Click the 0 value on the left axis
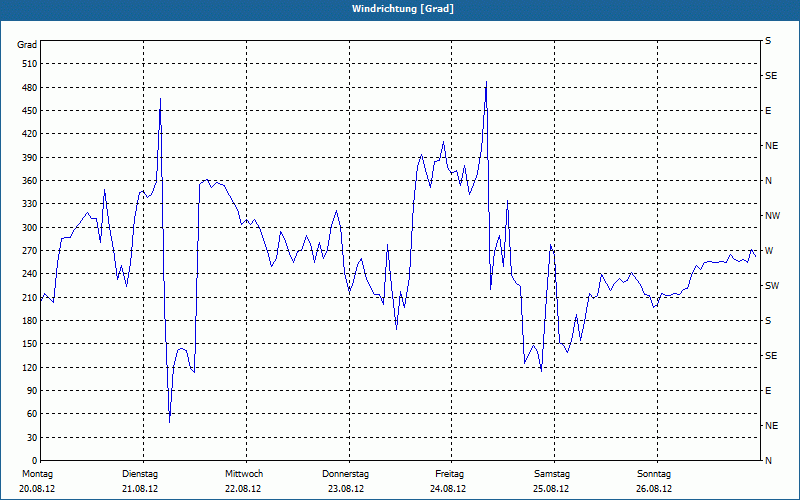The image size is (800, 500). 35,461
